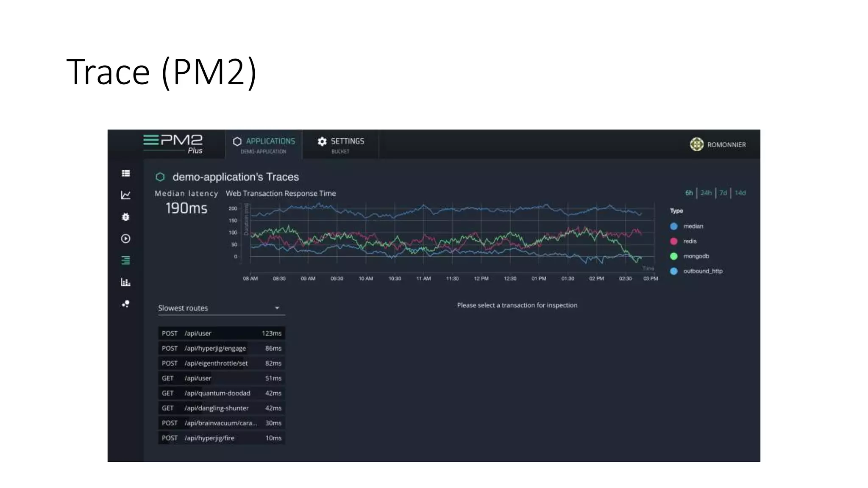Select GET /api/quantum-doodad route

[x=221, y=393]
